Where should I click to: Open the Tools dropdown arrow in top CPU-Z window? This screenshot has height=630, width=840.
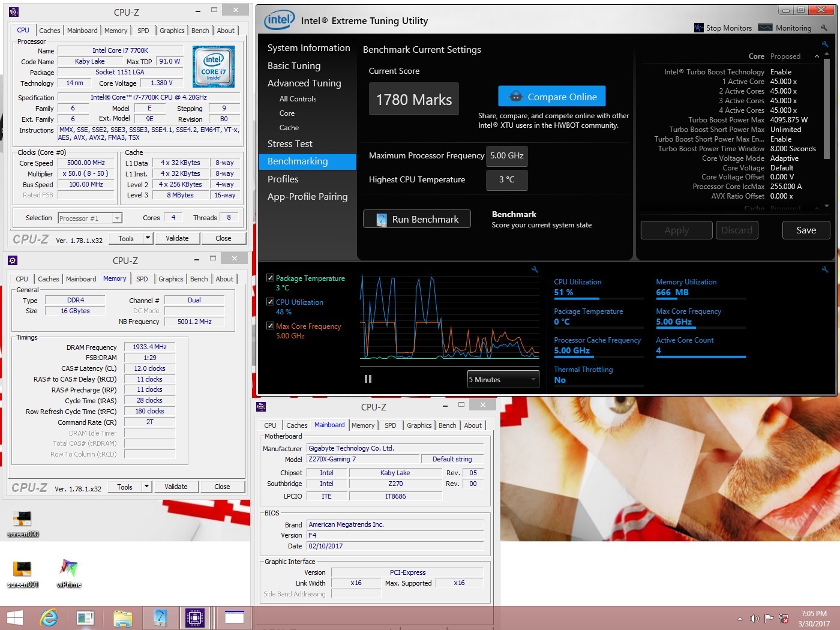148,238
